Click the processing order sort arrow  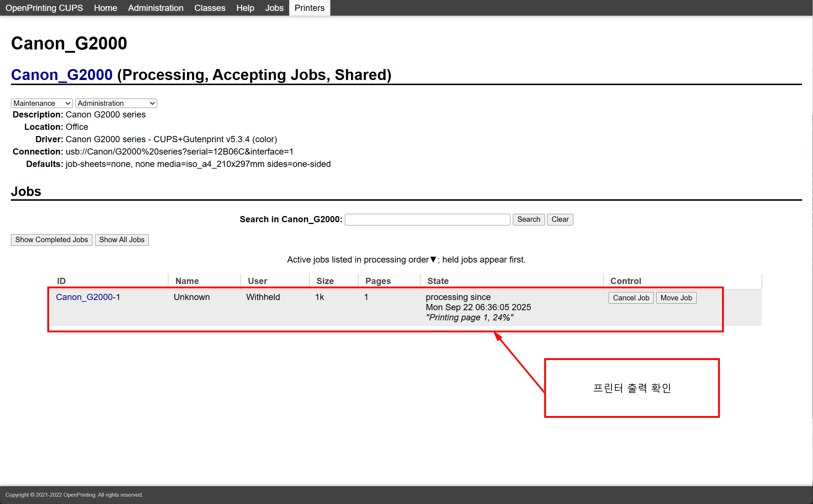[433, 260]
